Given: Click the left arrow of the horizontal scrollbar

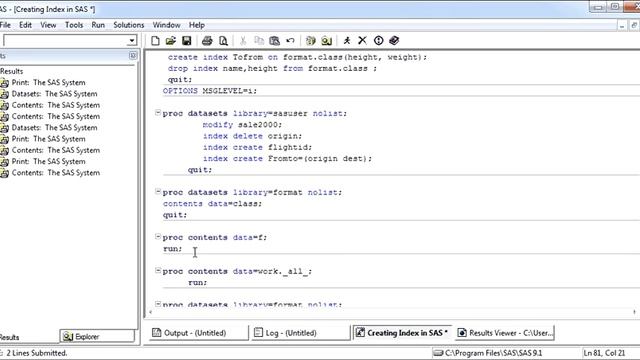Looking at the screenshot, I should pyautogui.click(x=151, y=312).
